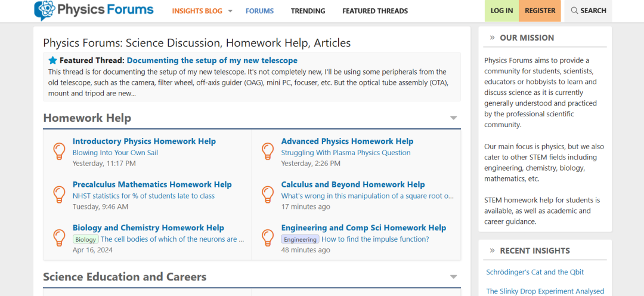644x296 pixels.
Task: Click the lightbulb icon beside Biology and Chemistry Homework Help
Action: [x=60, y=238]
